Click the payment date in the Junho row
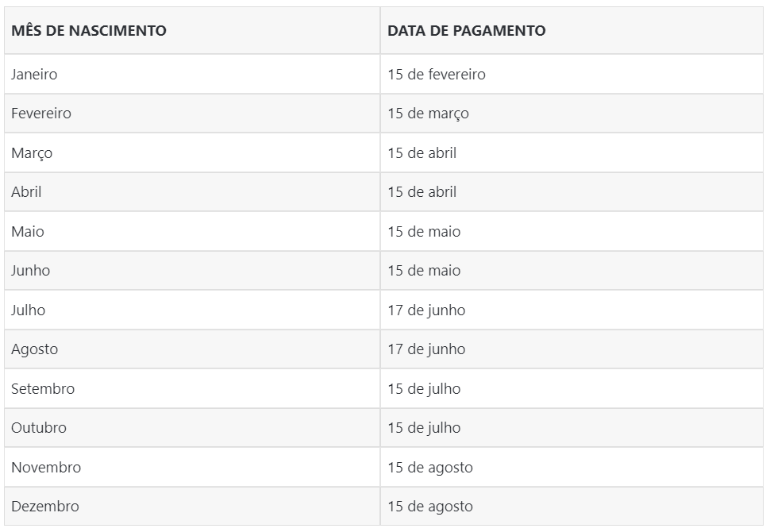This screenshot has height=532, width=770. (424, 271)
